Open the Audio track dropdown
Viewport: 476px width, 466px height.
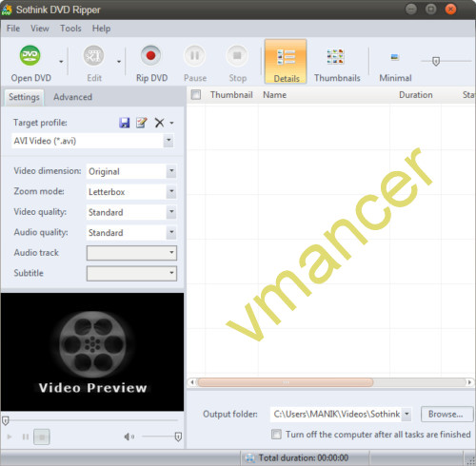point(131,253)
